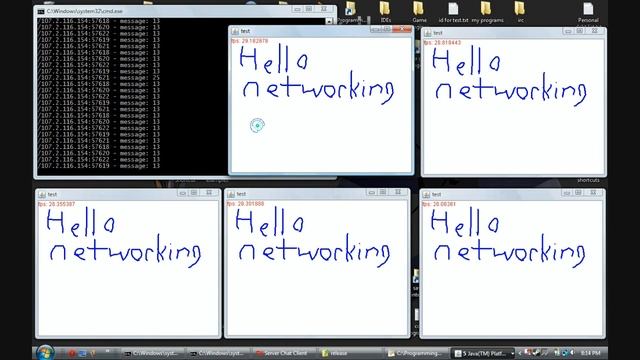
Task: Expand the grouped Java Platform taskbar button arrow
Action: (x=513, y=353)
